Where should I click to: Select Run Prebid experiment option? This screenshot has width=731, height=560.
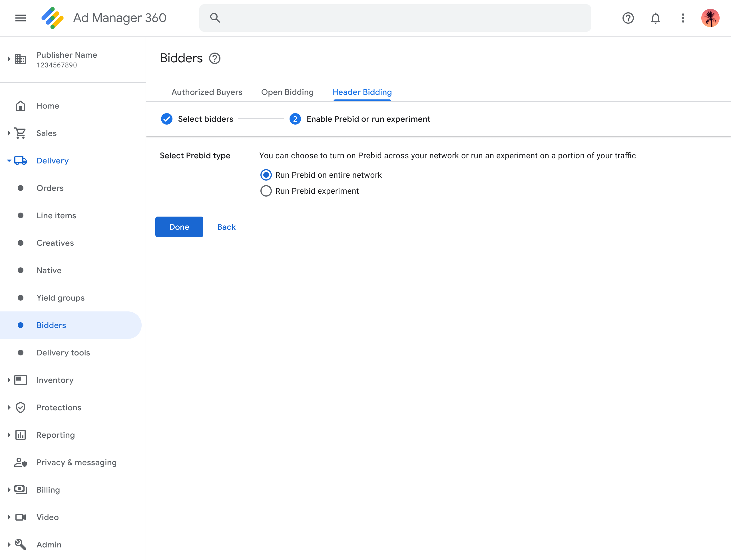(x=266, y=191)
